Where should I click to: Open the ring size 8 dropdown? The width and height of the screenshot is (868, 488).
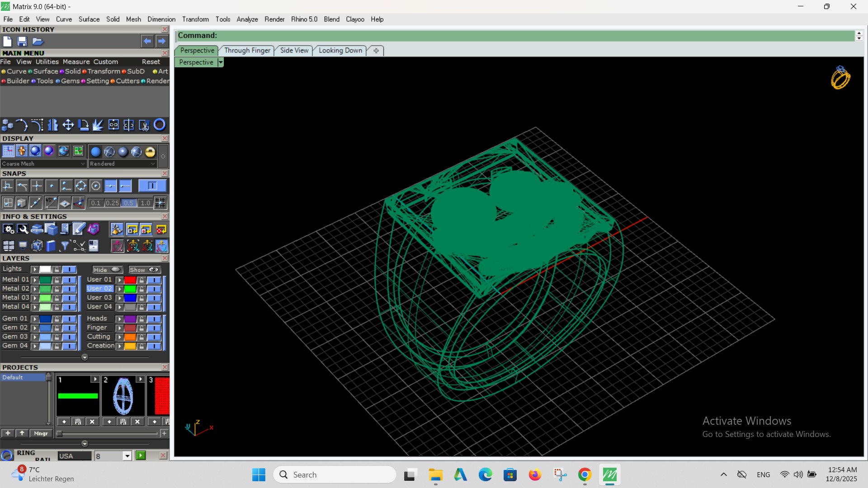[127, 456]
